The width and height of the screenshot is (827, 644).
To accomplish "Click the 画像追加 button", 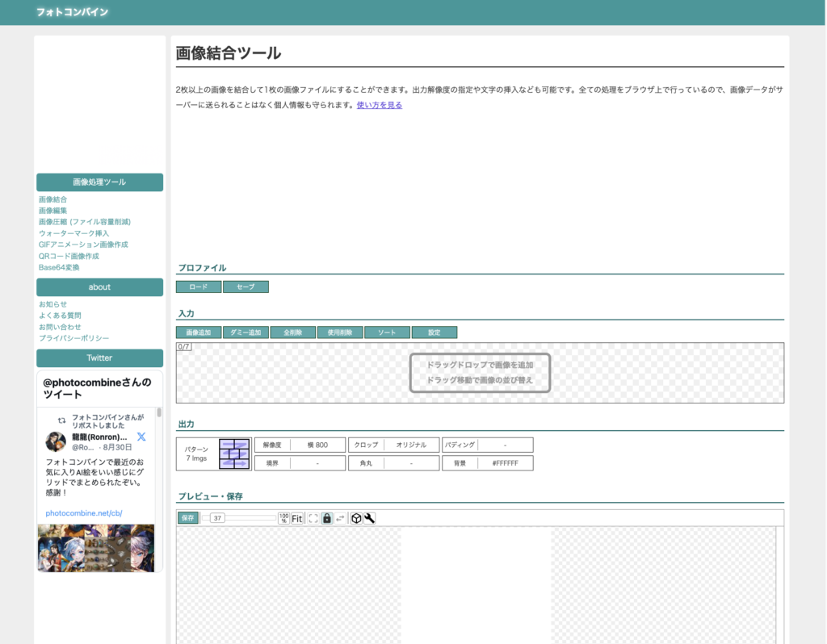I will [198, 332].
